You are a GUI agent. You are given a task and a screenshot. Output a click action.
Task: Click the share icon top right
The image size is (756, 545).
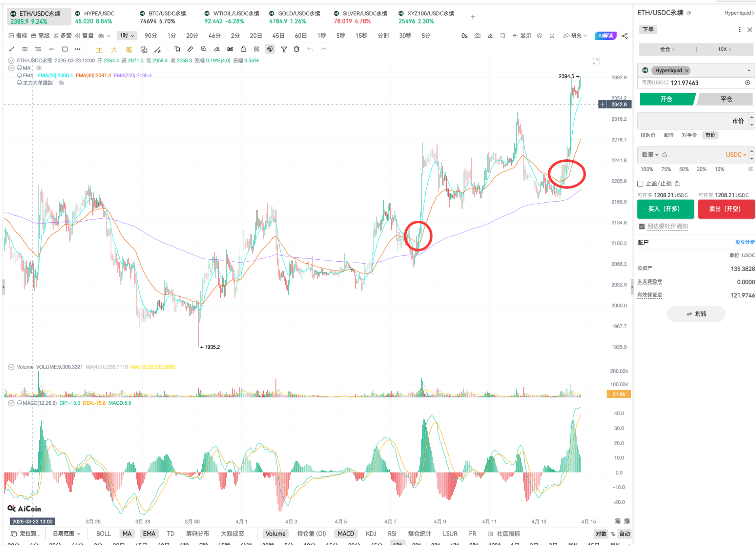pos(625,35)
